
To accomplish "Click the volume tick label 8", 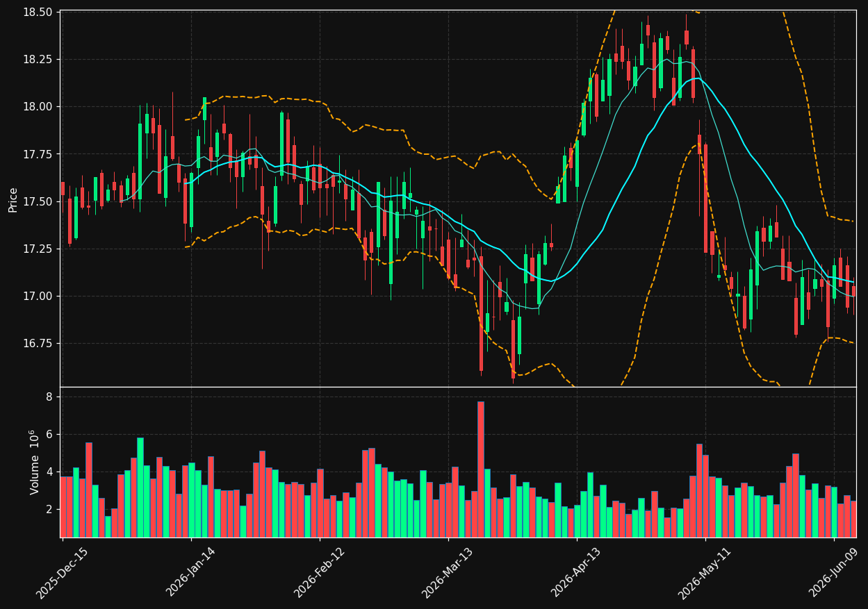I will 49,397.
